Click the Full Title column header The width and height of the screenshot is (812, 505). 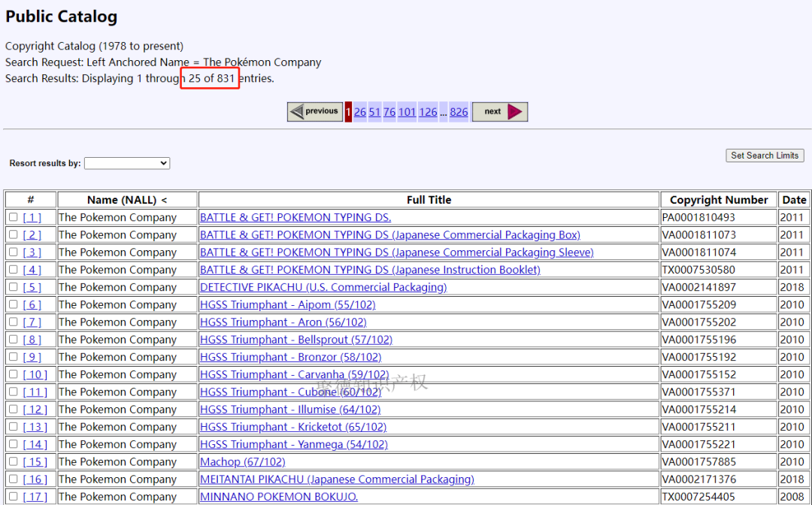[429, 200]
